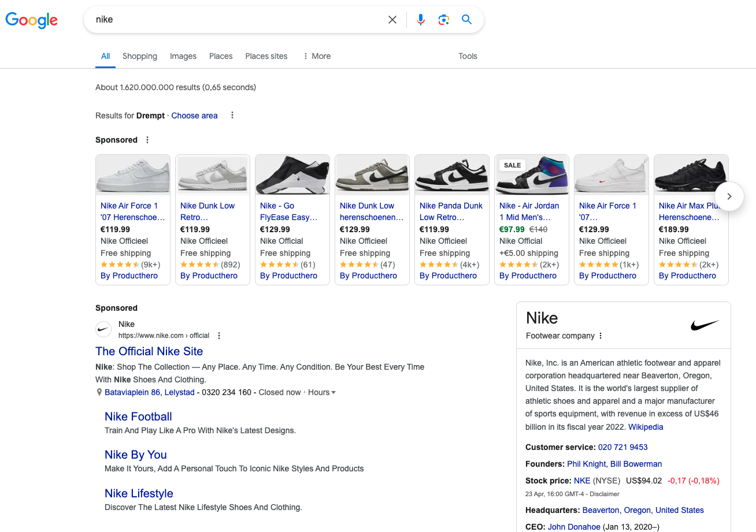Call customer service number 020 721 9453
Screen dimensions: 756x532
coord(623,447)
